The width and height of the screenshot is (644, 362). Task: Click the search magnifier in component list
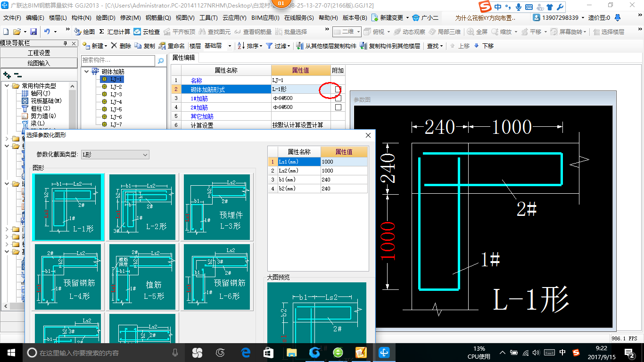click(x=161, y=60)
